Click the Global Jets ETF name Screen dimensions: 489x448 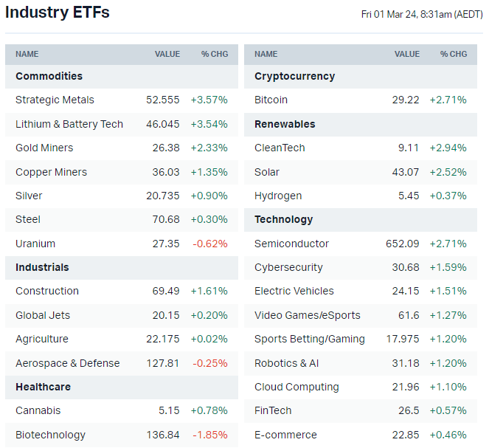pyautogui.click(x=43, y=315)
